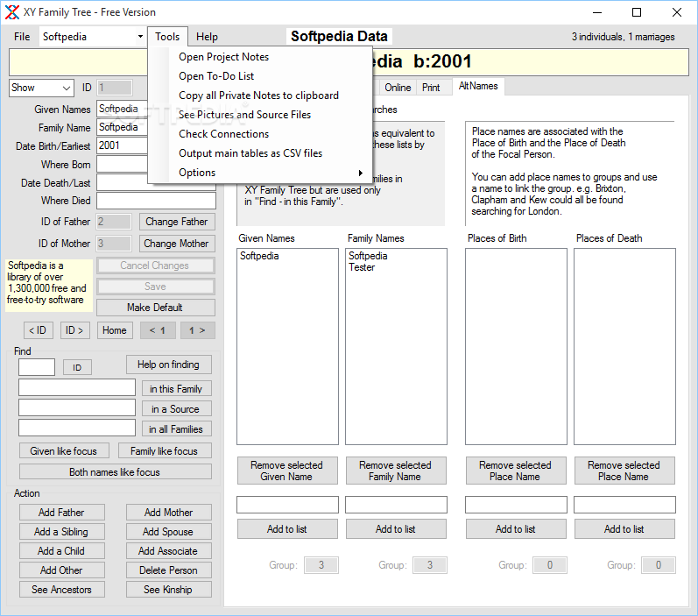This screenshot has width=698, height=616.
Task: Click the Home button
Action: coord(115,330)
